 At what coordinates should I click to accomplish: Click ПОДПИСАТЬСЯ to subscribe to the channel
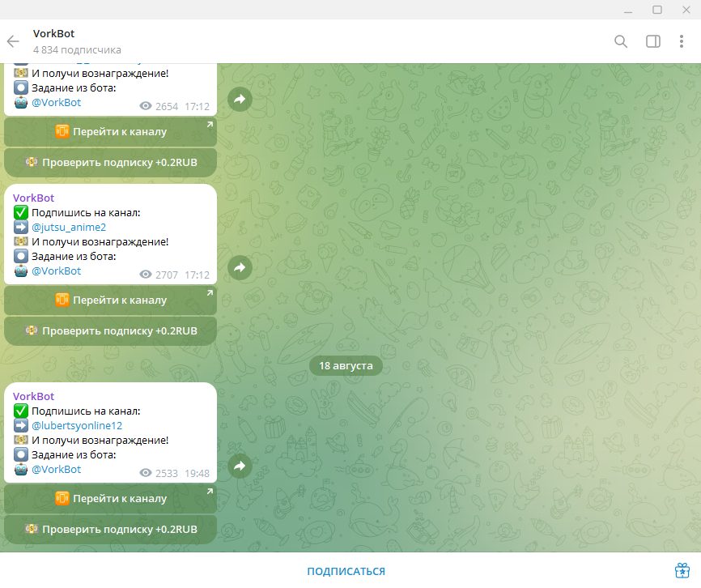point(346,571)
